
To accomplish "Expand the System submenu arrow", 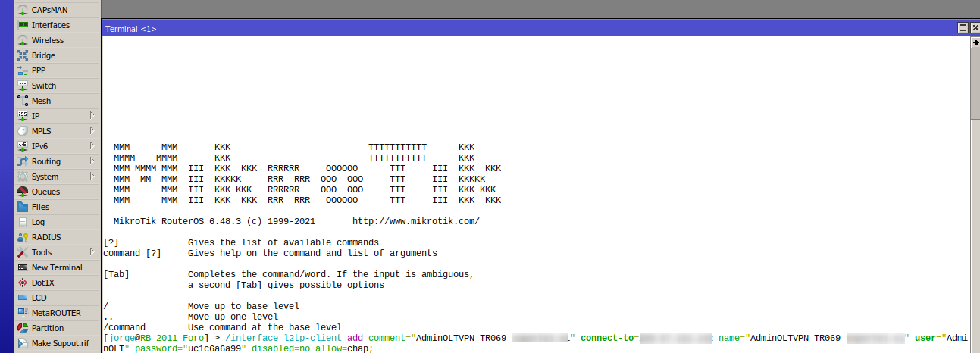I will [92, 176].
